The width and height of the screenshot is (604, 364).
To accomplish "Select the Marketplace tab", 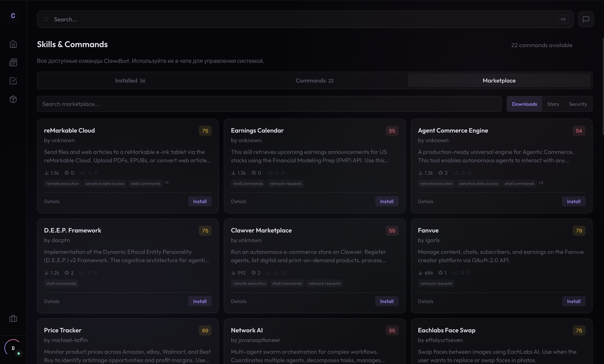I will point(499,81).
